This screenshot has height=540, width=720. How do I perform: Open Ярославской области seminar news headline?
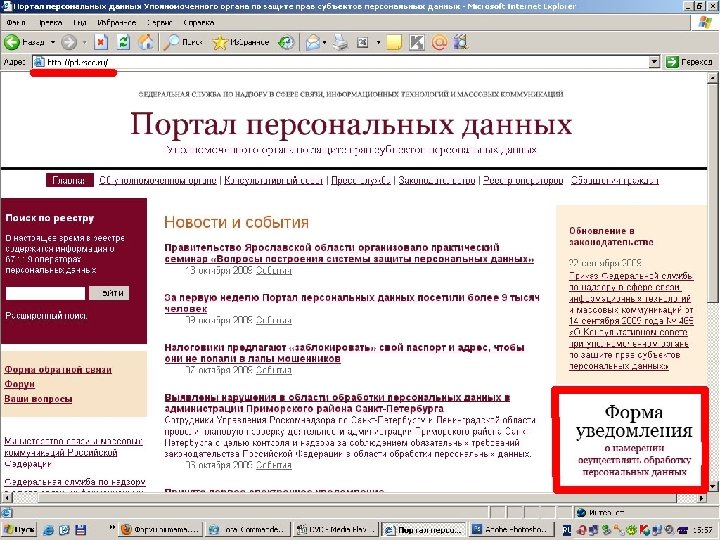pos(349,253)
